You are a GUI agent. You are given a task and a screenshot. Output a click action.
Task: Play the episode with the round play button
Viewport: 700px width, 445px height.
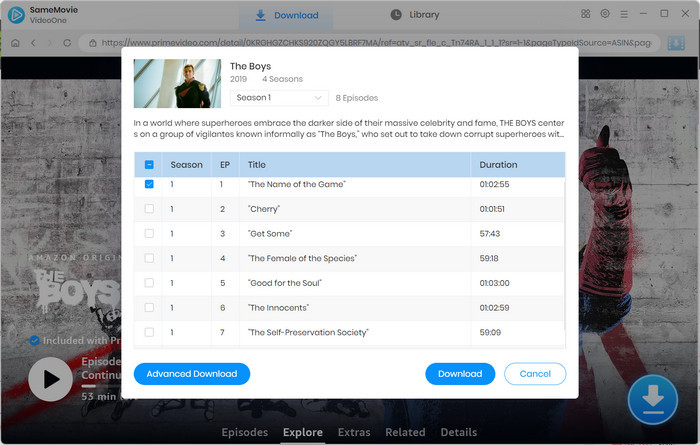(x=50, y=379)
